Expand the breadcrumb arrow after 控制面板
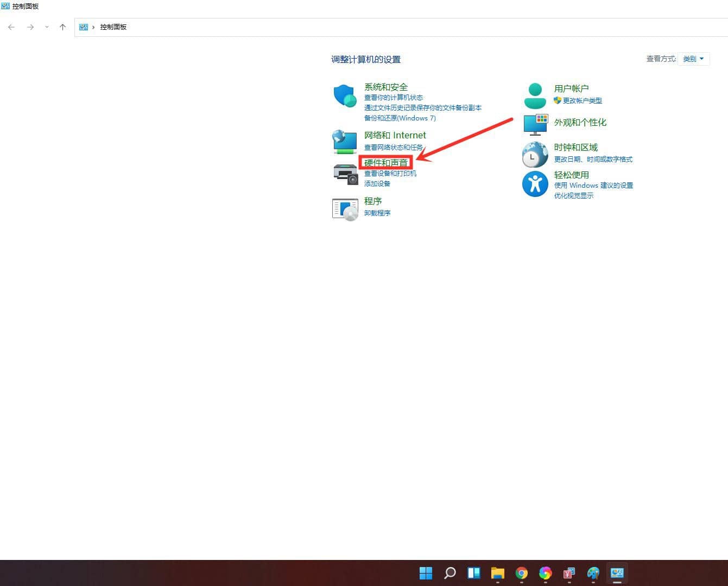Screen dimensions: 728x586 pos(130,27)
